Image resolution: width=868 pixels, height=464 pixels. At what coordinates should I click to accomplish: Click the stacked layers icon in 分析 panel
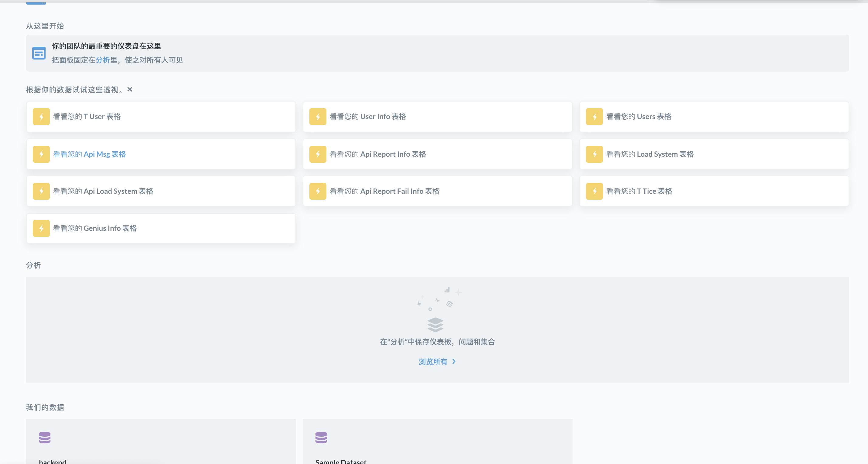[435, 325]
